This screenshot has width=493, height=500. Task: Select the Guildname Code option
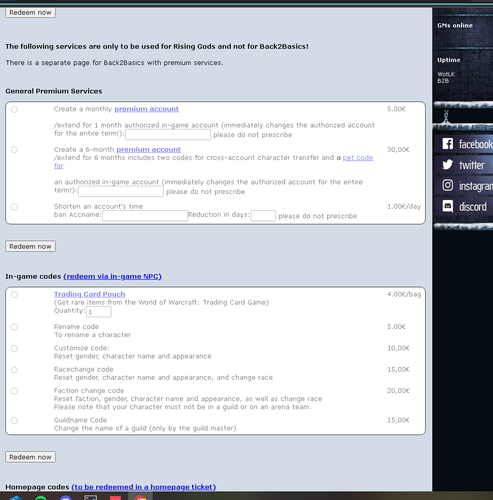tap(14, 420)
